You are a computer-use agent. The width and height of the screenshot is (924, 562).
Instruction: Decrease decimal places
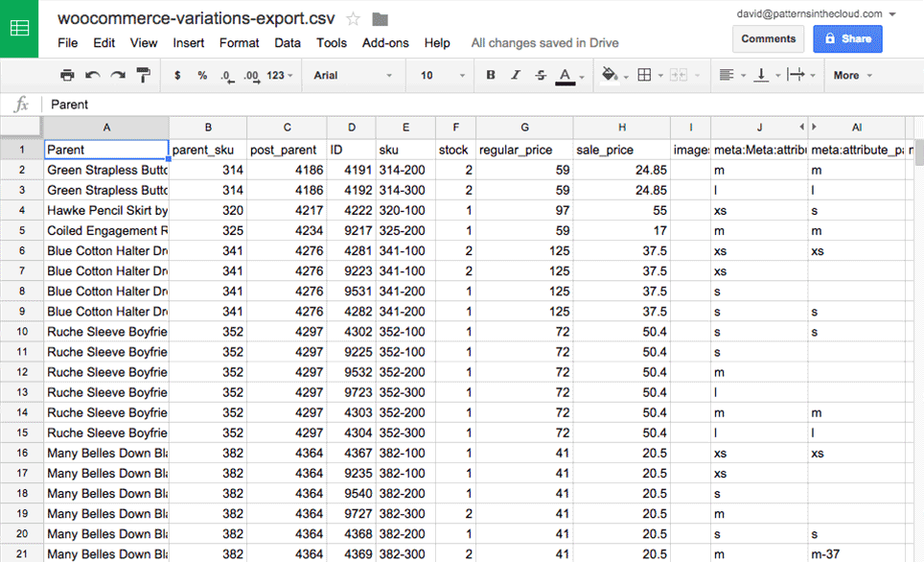[227, 76]
